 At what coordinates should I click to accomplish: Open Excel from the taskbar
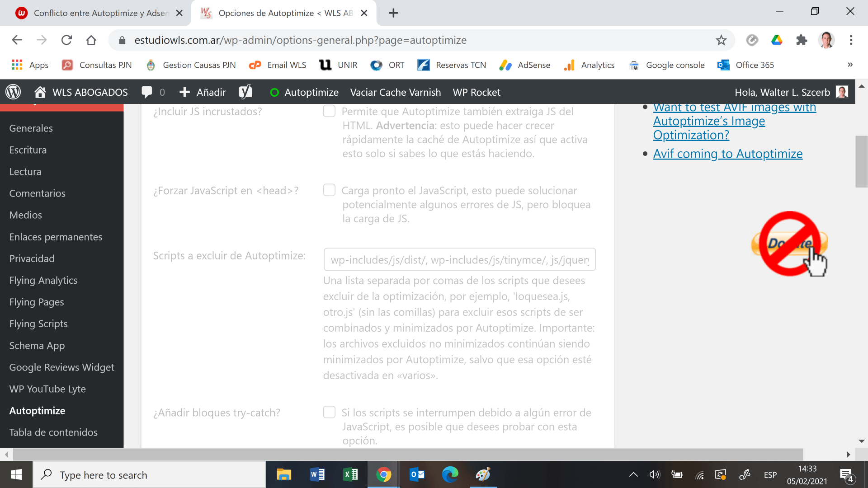(350, 474)
